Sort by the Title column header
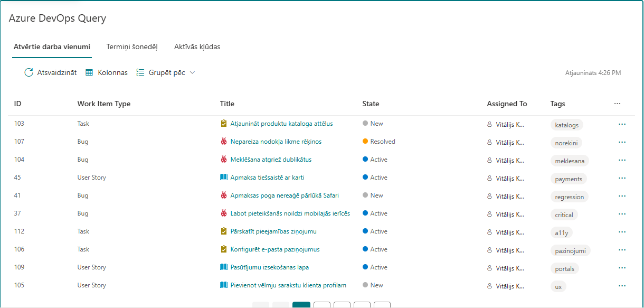 [227, 104]
